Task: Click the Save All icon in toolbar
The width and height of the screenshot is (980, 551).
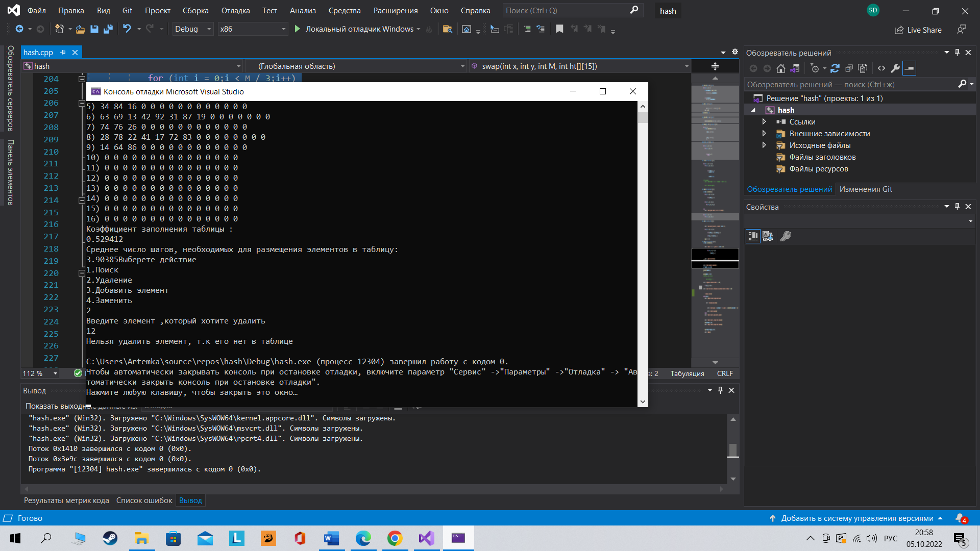Action: 108,29
